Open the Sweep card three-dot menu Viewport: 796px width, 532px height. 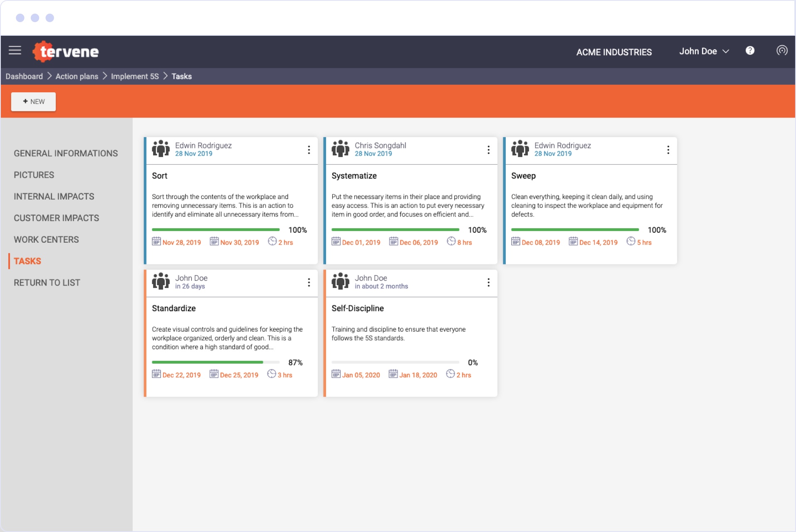668,150
